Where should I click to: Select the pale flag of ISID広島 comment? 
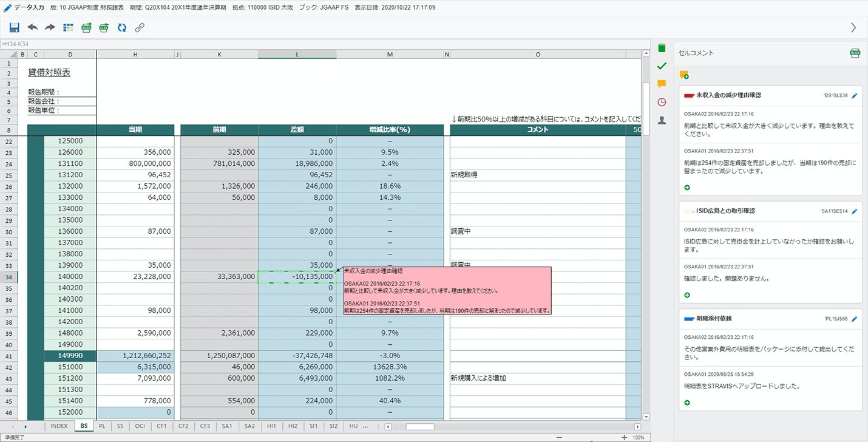689,211
